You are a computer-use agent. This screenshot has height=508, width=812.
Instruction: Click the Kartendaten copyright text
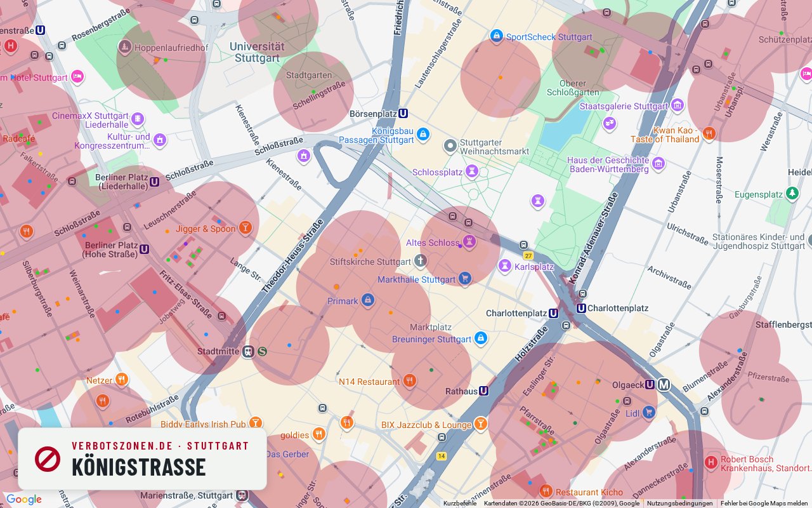point(561,504)
